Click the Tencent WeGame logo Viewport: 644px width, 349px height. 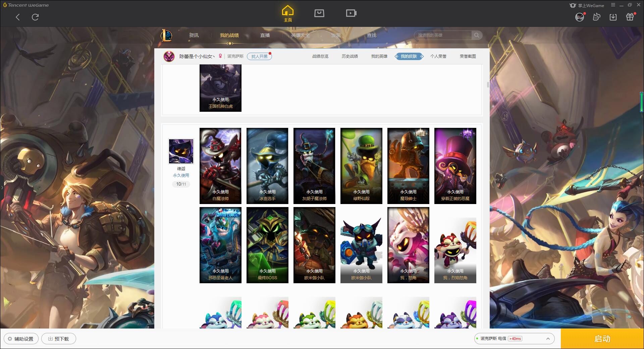[x=26, y=5]
